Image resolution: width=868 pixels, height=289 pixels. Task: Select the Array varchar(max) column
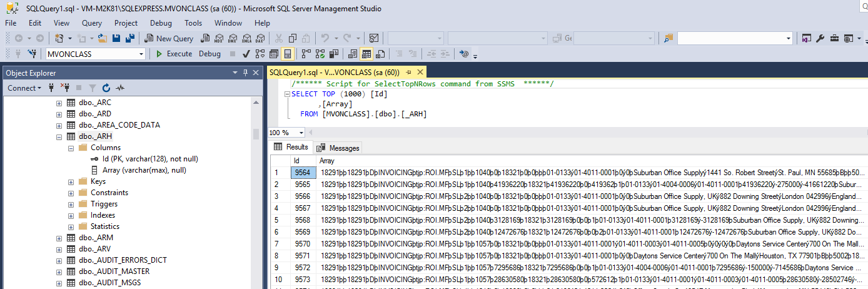tap(139, 170)
